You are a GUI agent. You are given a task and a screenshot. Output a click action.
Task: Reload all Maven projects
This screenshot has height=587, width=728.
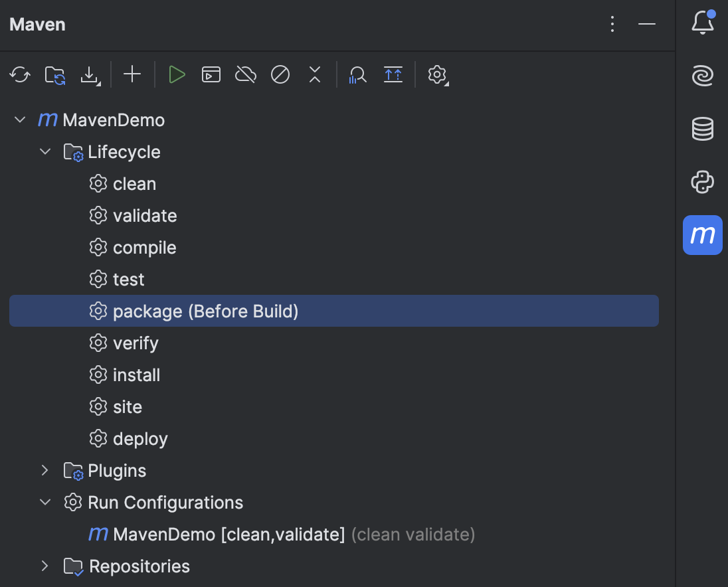[20, 74]
